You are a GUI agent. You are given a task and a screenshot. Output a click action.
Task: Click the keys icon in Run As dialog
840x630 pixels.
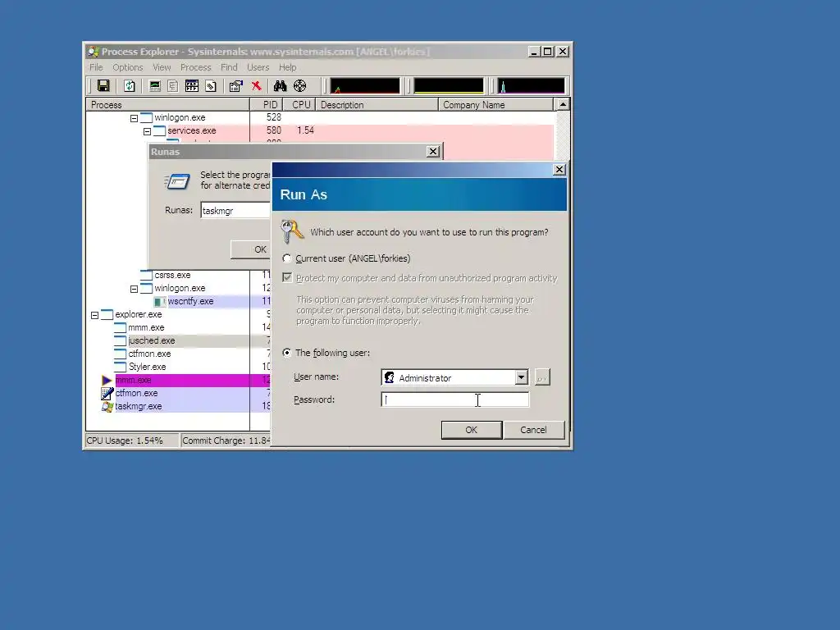click(291, 231)
